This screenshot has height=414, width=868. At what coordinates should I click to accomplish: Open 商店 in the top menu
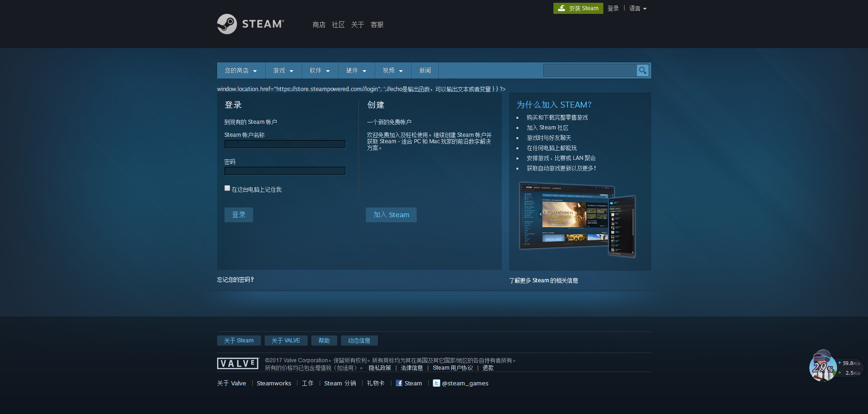point(319,24)
